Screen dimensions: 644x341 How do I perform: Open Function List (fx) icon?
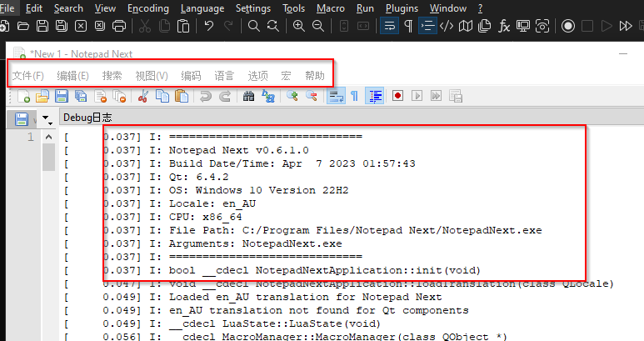pyautogui.click(x=504, y=27)
